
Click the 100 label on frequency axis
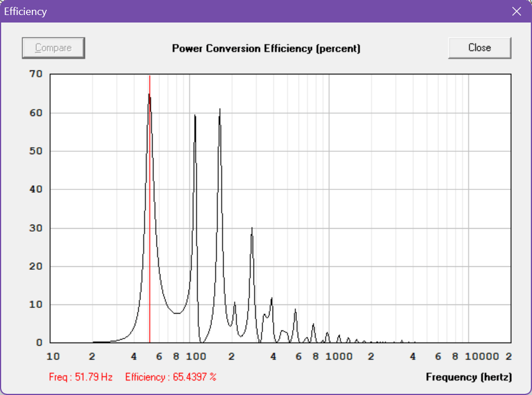(x=196, y=356)
